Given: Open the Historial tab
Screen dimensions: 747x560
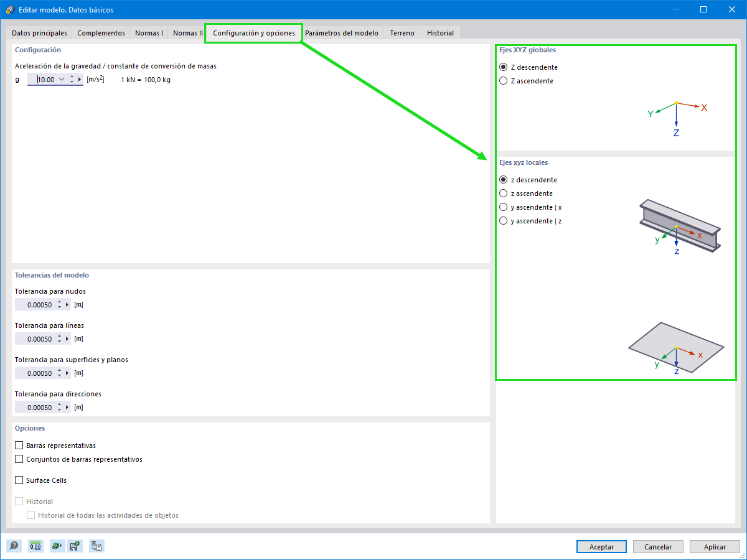Looking at the screenshot, I should coord(440,33).
